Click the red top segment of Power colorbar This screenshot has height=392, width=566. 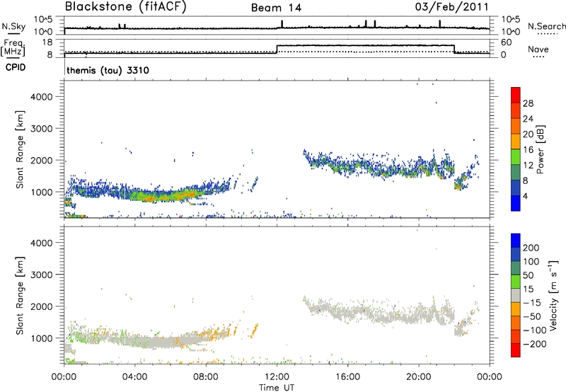coord(516,95)
